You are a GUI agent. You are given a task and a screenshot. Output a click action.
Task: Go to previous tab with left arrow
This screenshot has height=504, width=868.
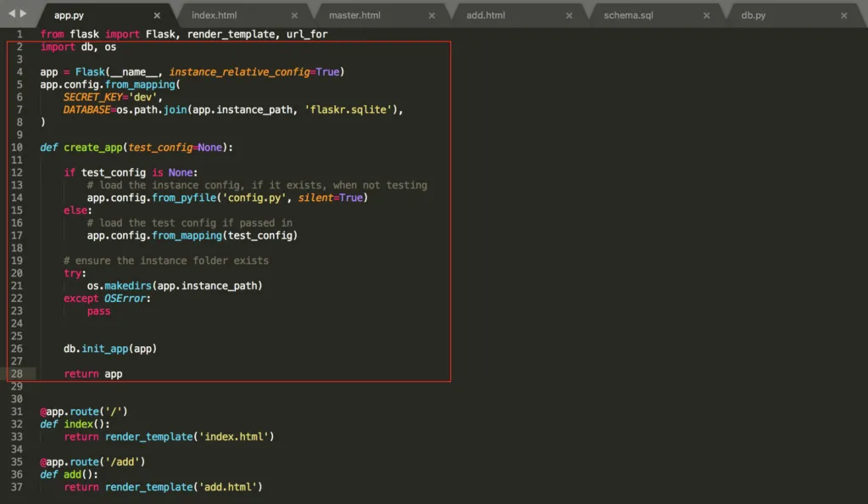[x=12, y=14]
